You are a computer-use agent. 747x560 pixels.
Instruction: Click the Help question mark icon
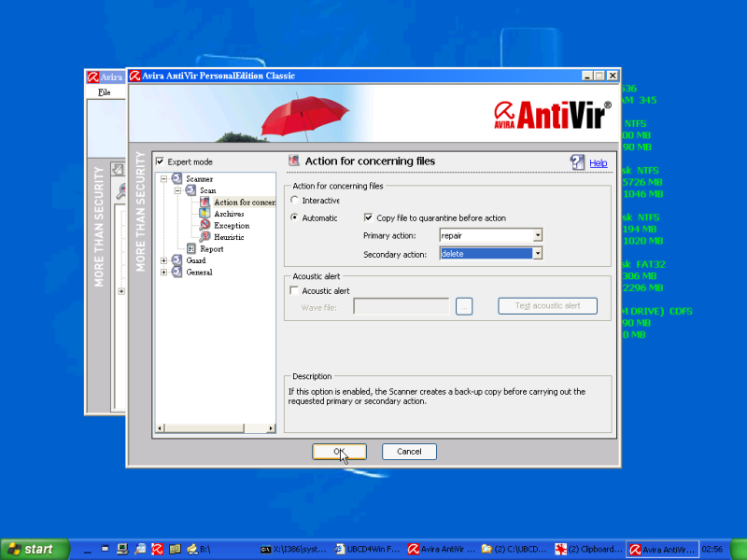[x=577, y=162]
